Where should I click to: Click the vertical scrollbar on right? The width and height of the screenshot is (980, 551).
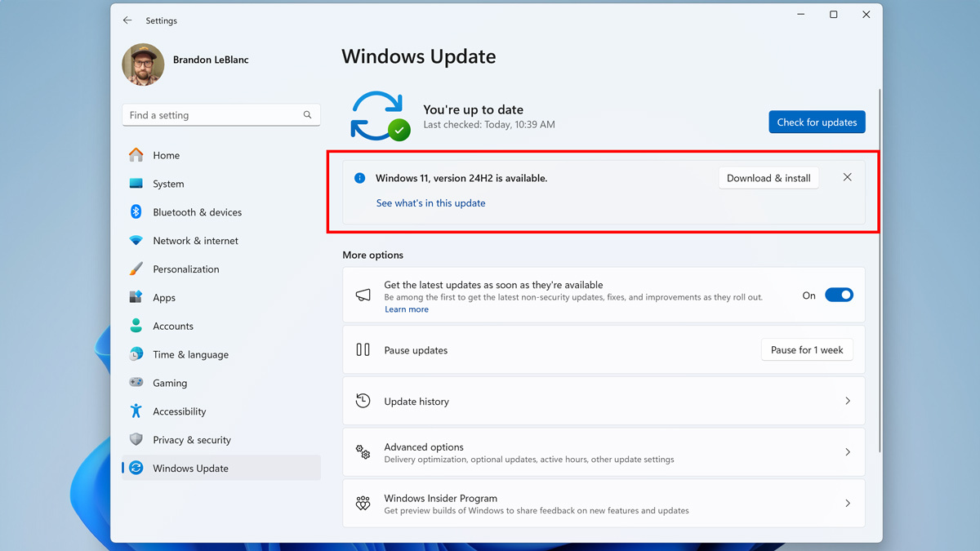click(x=880, y=269)
